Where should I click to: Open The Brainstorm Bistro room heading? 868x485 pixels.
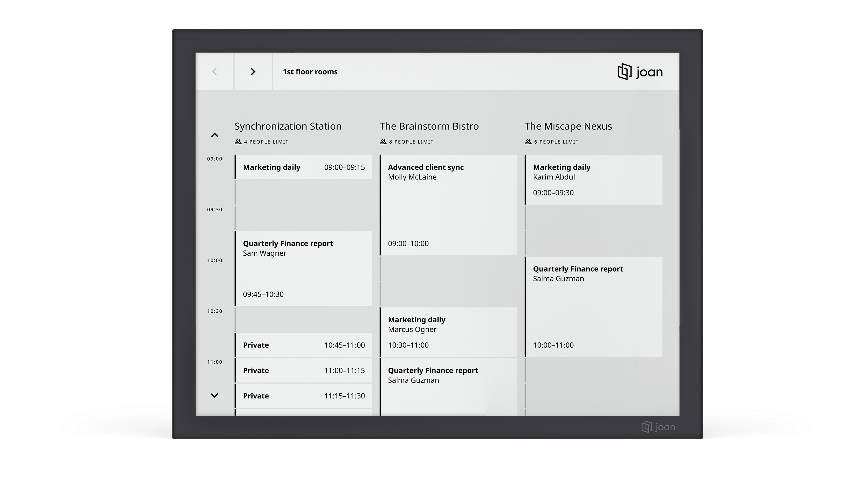pos(429,126)
